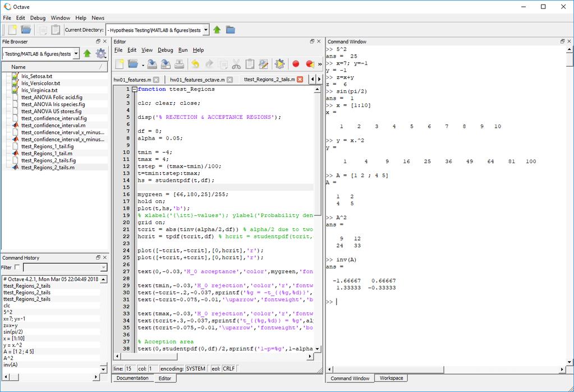Click Open File icon in main toolbar
Image resolution: width=574 pixels, height=392 pixels.
26,30
